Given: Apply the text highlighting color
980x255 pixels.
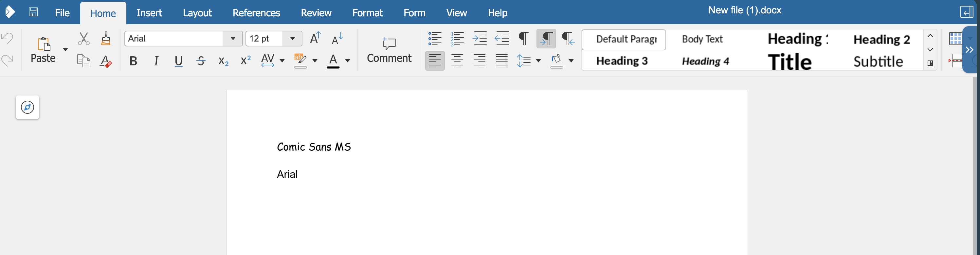Looking at the screenshot, I should pos(300,61).
